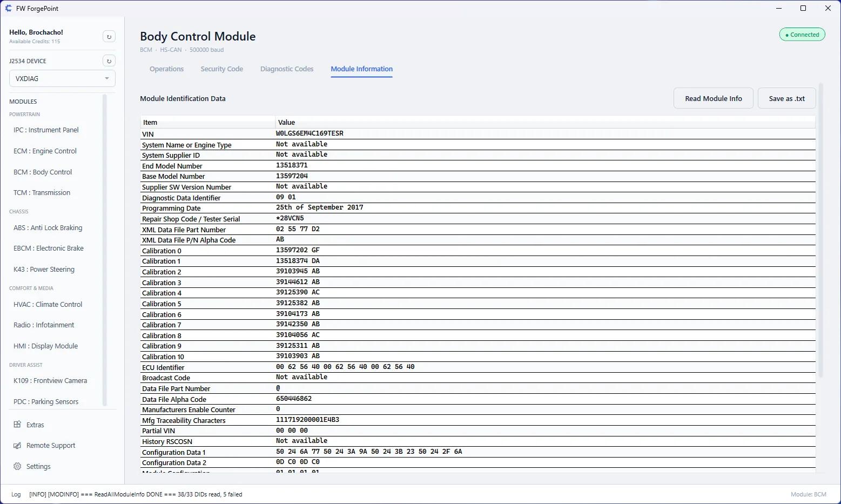Image resolution: width=841 pixels, height=504 pixels.
Task: Click the Read Module Info button
Action: click(714, 98)
